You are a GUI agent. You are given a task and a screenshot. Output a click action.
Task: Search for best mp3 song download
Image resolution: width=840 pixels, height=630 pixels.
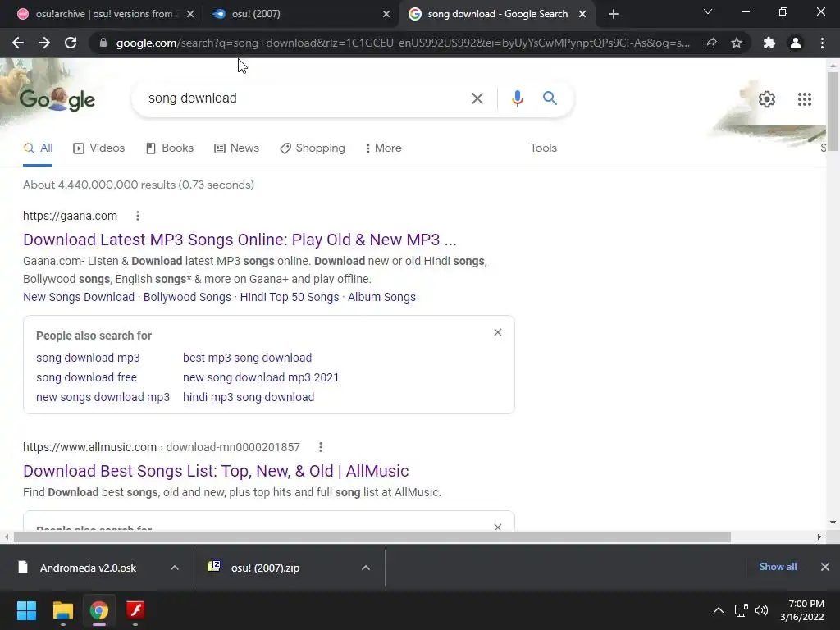click(247, 358)
